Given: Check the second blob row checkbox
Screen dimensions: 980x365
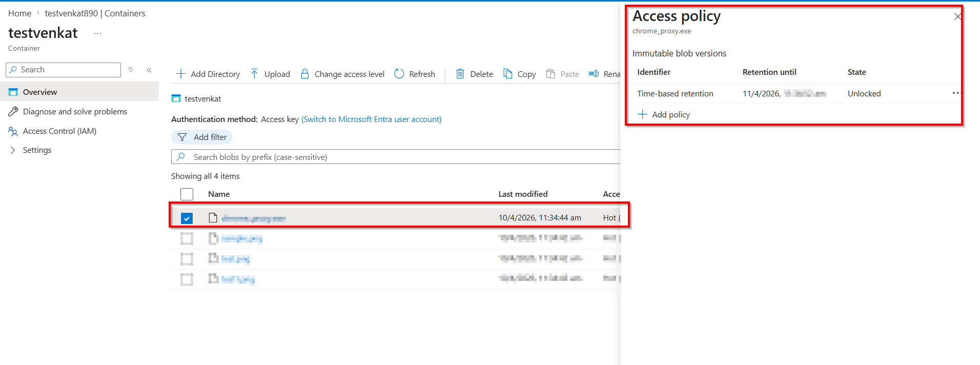Looking at the screenshot, I should click(187, 238).
